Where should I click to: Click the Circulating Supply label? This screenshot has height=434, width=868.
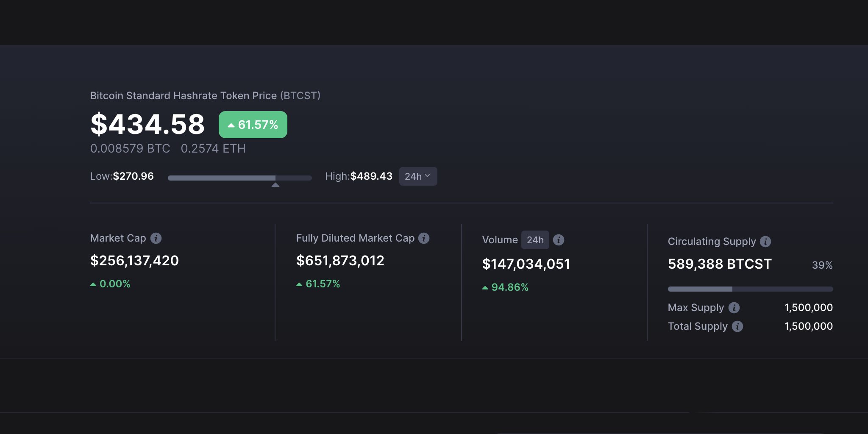(x=712, y=242)
